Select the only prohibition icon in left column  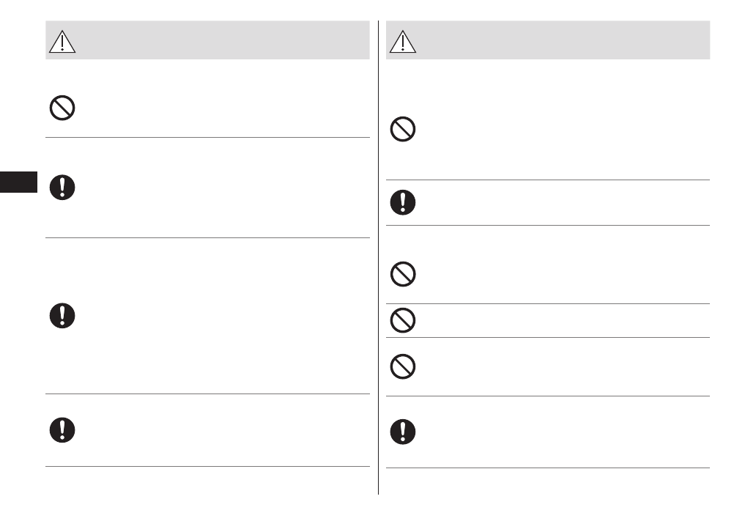tap(62, 109)
